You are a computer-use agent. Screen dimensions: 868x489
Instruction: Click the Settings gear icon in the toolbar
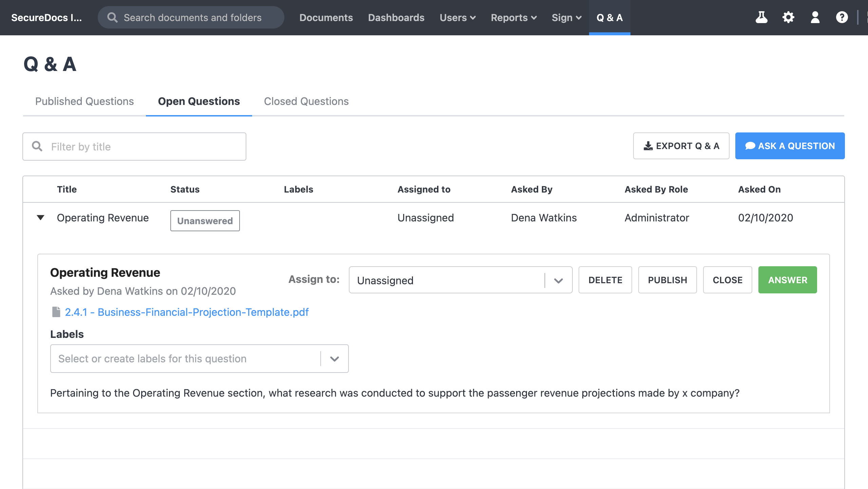[788, 17]
